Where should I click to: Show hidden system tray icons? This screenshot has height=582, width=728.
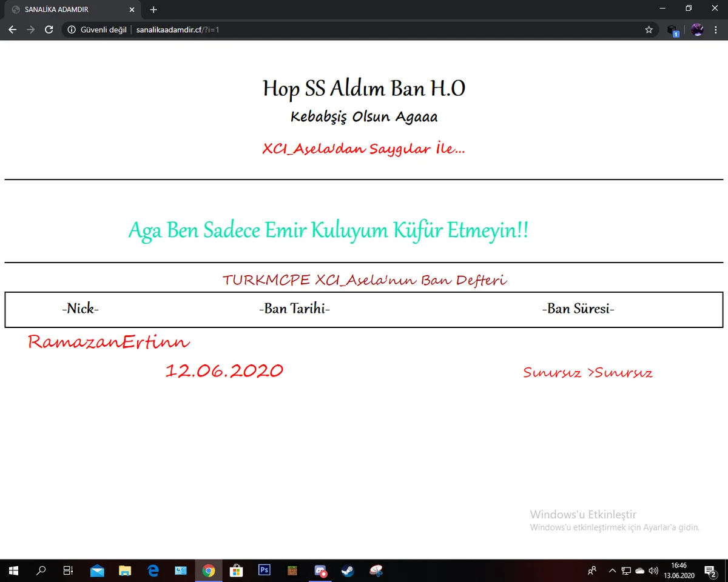click(x=613, y=570)
